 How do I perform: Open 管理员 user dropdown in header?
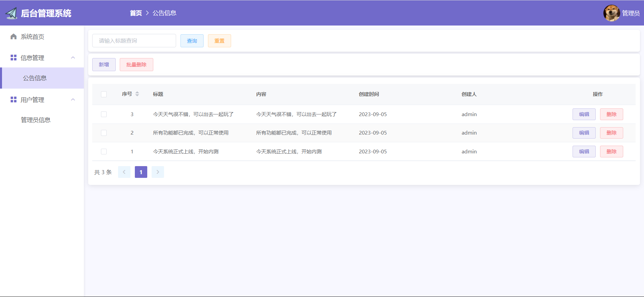(x=631, y=13)
